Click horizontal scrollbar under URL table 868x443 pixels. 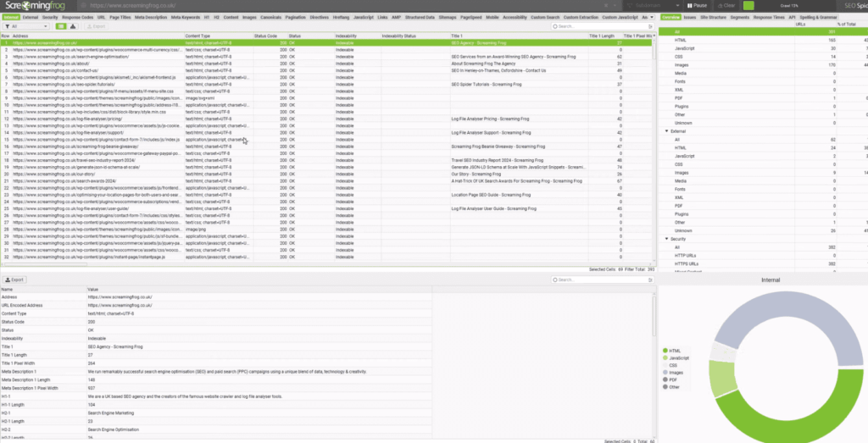click(44, 265)
